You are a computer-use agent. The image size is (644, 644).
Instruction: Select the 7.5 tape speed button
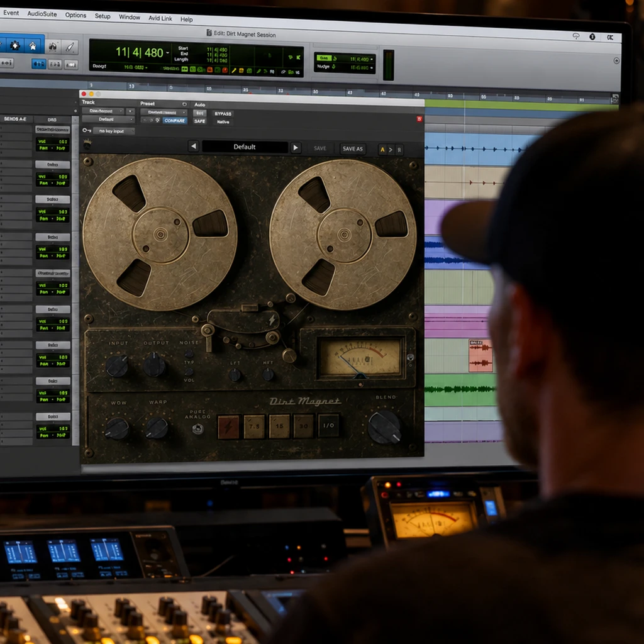click(x=254, y=427)
